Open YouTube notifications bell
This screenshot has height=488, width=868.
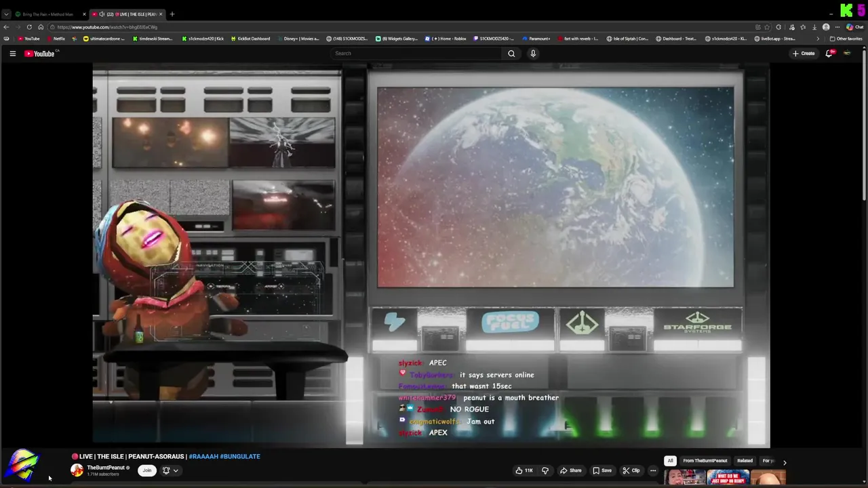tap(829, 54)
